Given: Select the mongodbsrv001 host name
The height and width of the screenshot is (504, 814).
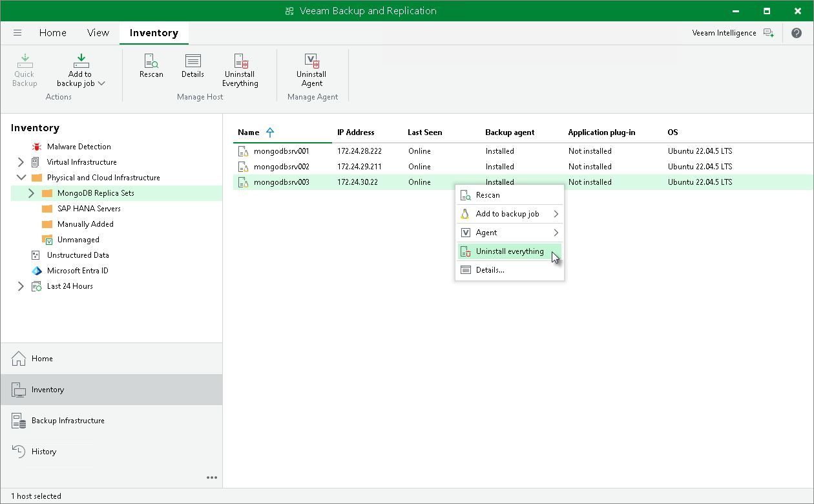Looking at the screenshot, I should (x=282, y=151).
